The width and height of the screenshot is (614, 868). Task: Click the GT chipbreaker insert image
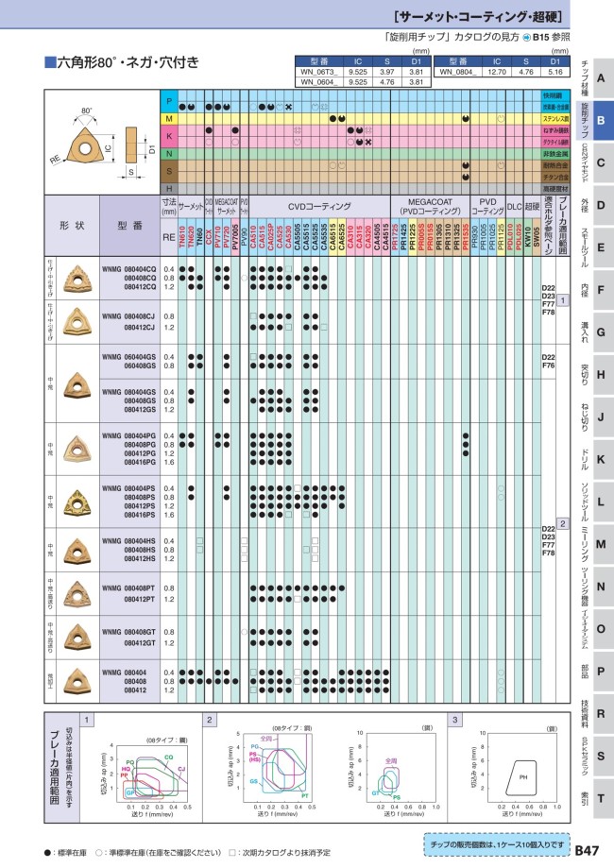click(72, 637)
